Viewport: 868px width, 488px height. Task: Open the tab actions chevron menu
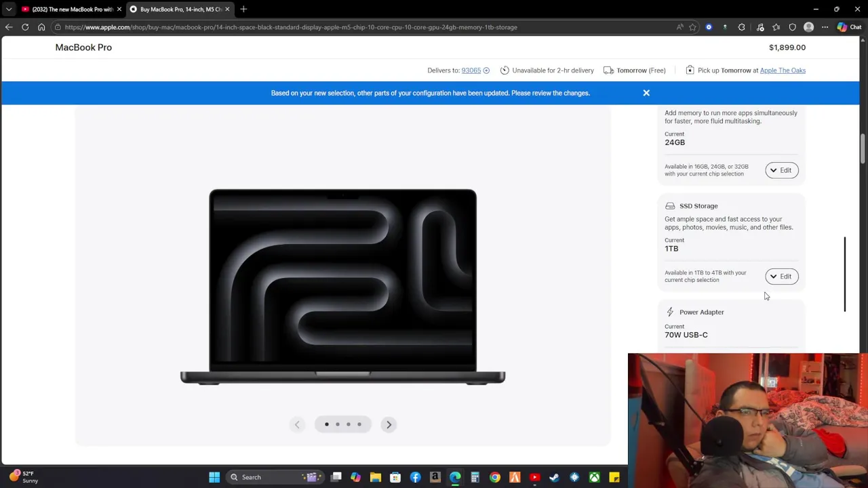click(9, 9)
